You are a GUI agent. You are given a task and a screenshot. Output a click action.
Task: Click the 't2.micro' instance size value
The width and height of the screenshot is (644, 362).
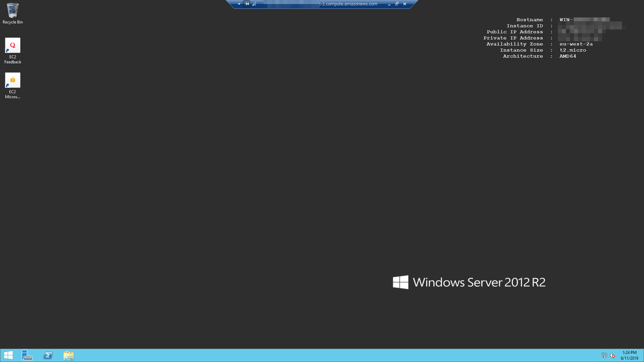coord(573,50)
